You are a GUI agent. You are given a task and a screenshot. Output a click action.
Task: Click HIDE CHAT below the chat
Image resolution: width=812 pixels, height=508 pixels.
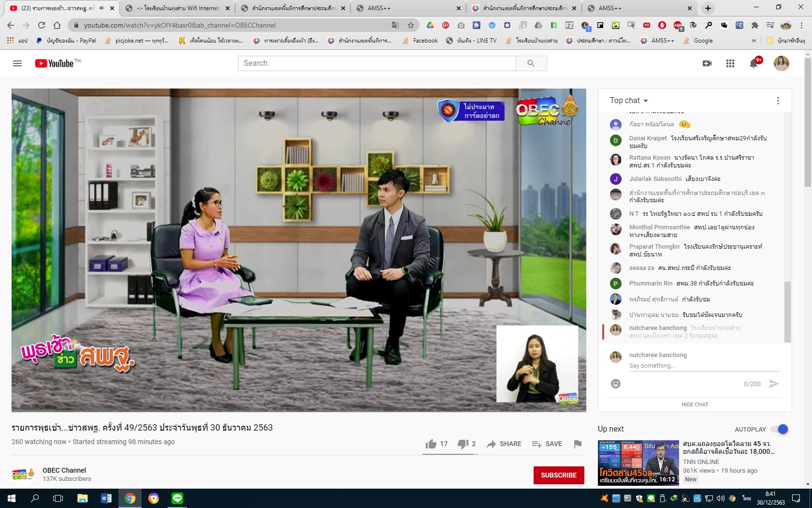pos(695,404)
